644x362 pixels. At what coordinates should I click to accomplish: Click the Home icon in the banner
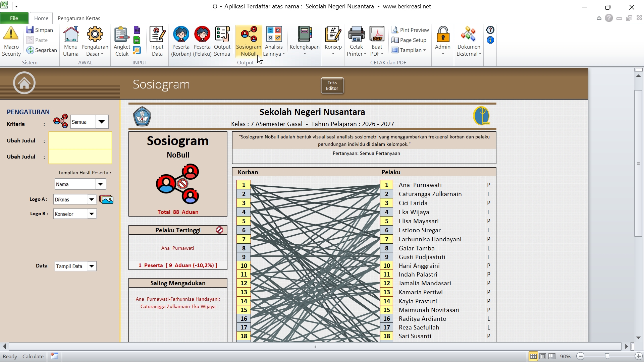click(24, 83)
